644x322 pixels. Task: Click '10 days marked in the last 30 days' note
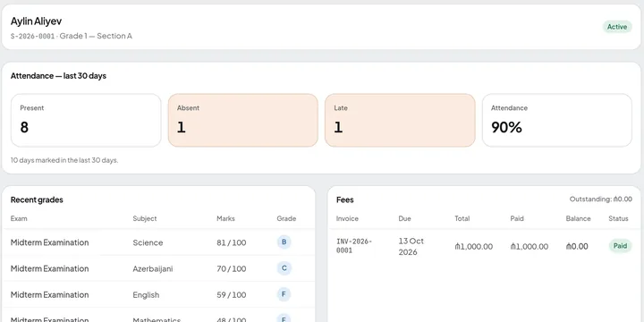[x=64, y=160]
